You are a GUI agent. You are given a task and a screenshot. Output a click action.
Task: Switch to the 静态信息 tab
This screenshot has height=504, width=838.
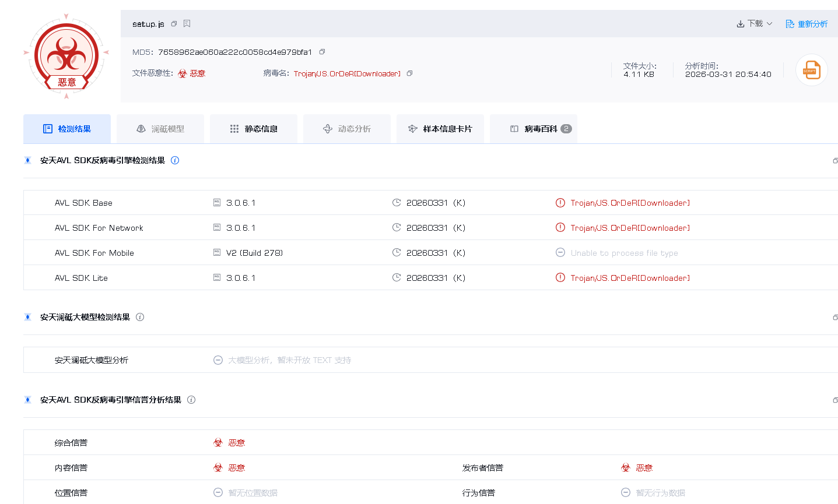254,129
